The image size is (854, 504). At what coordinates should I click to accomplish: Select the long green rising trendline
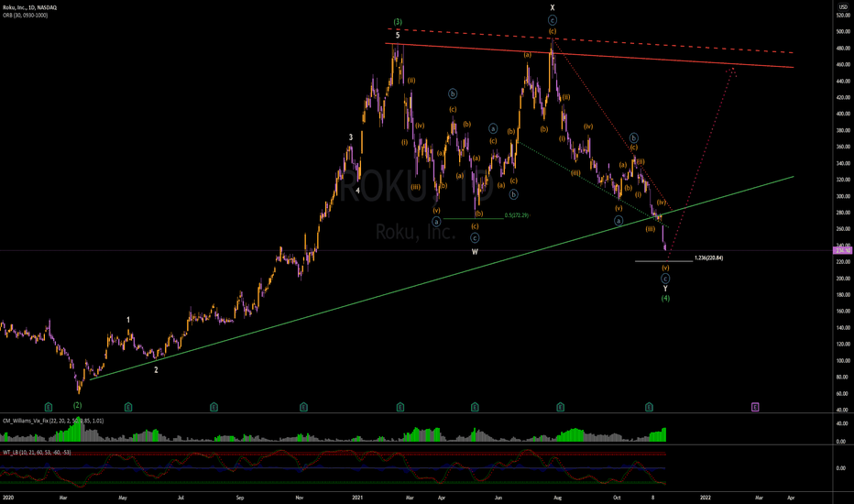tap(442, 278)
